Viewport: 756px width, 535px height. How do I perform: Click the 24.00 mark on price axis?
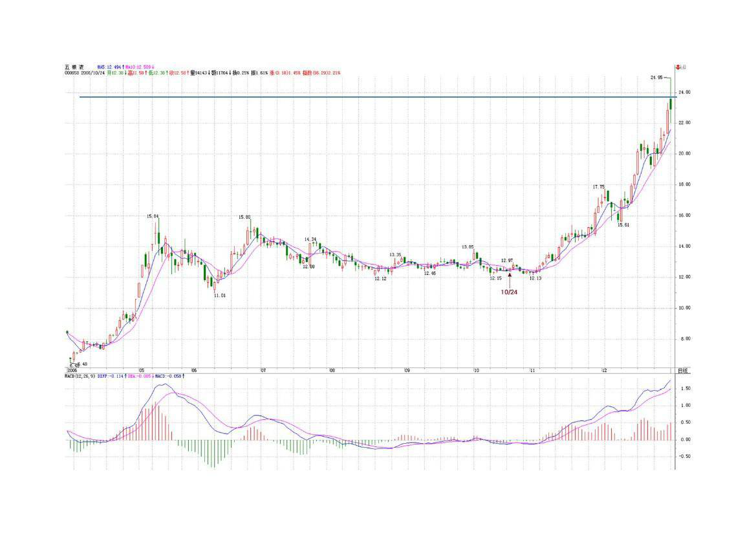coord(684,93)
